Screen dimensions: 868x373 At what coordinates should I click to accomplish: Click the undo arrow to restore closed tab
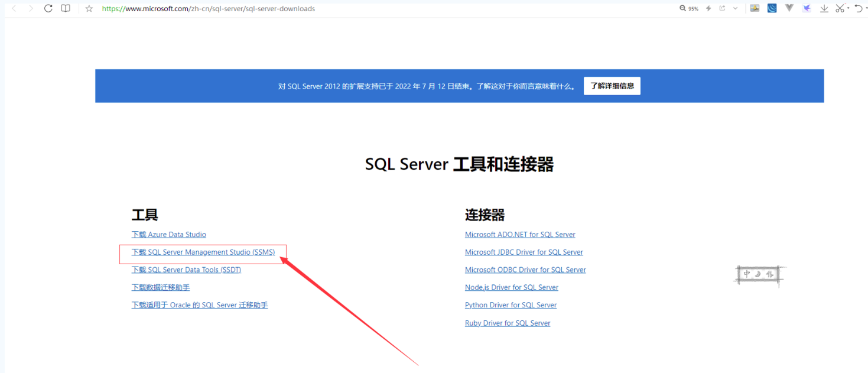[859, 8]
